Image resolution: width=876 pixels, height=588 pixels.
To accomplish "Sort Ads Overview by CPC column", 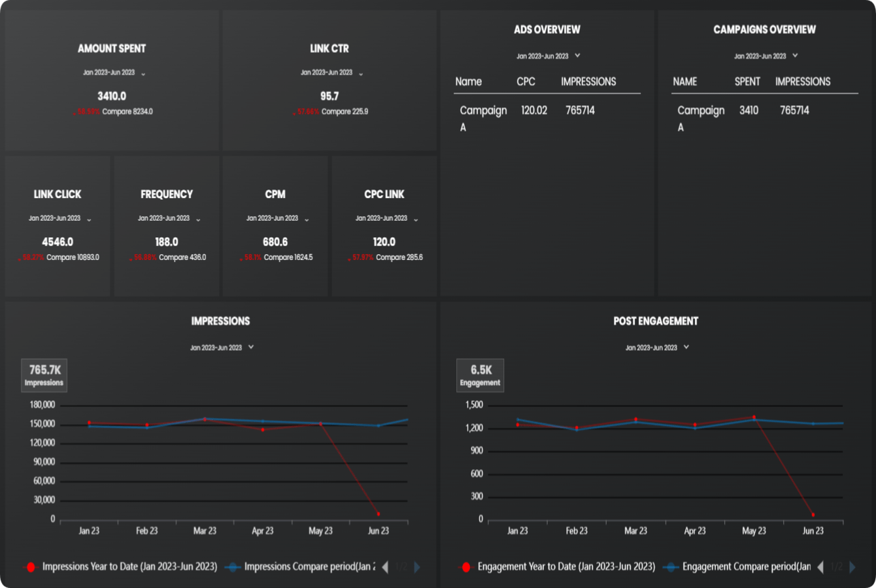I will 526,82.
